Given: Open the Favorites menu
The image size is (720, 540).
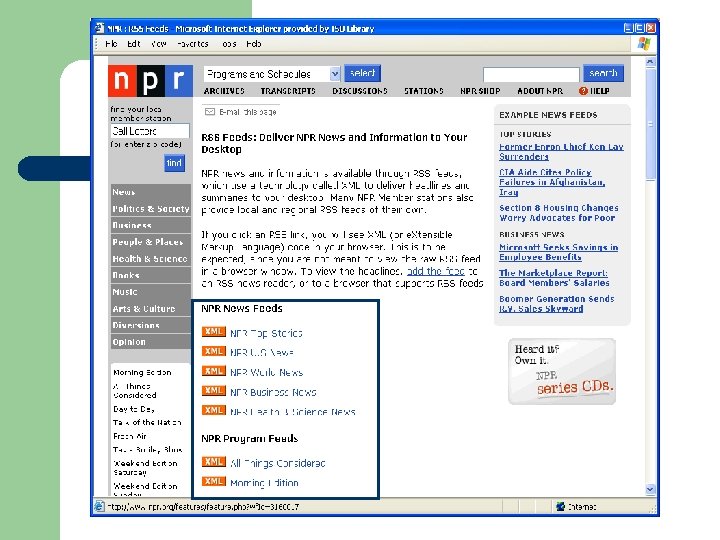Looking at the screenshot, I should click(x=193, y=44).
